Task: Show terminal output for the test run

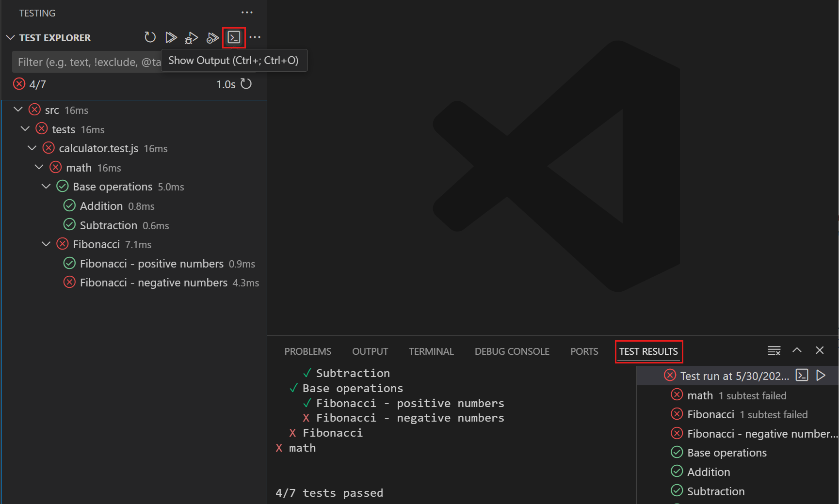Action: click(802, 376)
